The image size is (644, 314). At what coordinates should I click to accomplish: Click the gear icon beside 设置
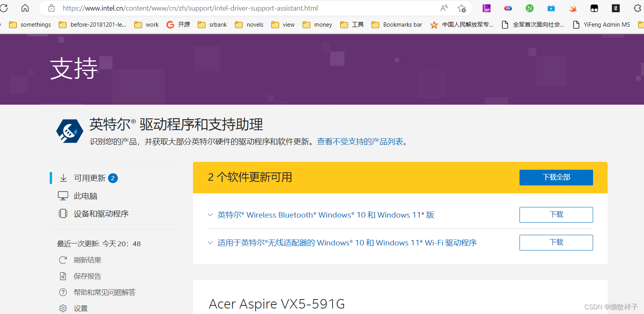coord(63,308)
